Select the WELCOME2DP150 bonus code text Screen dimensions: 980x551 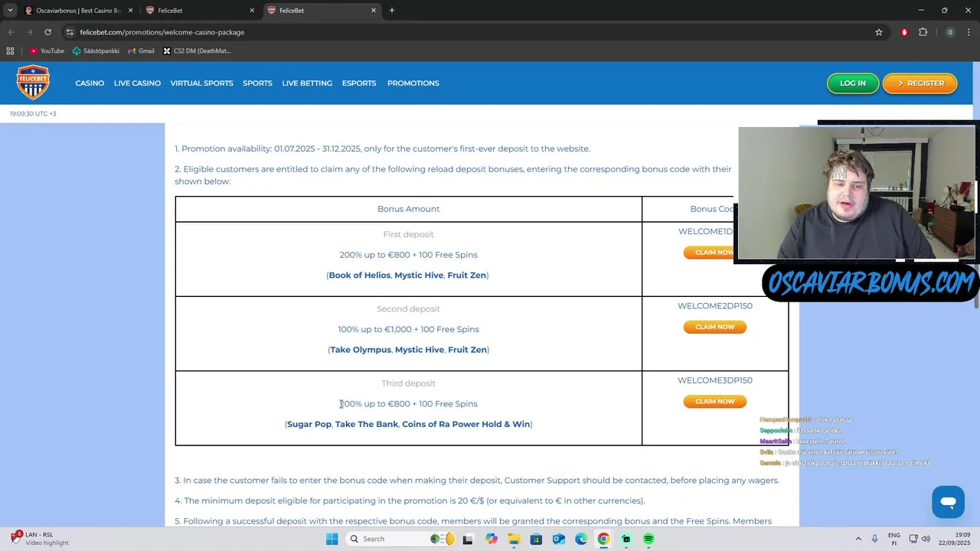click(714, 306)
